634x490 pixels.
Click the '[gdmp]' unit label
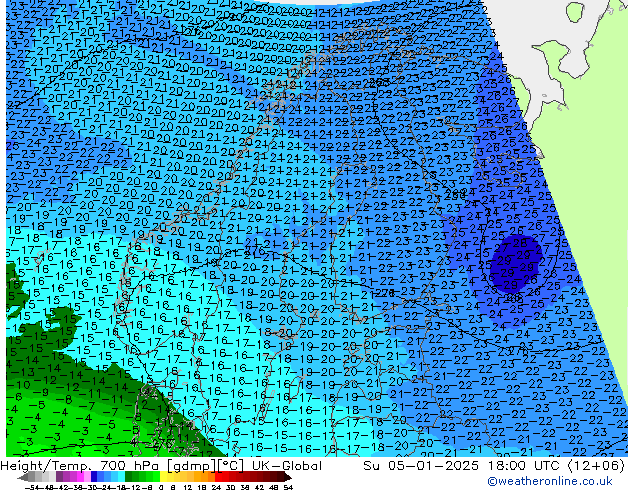click(190, 466)
